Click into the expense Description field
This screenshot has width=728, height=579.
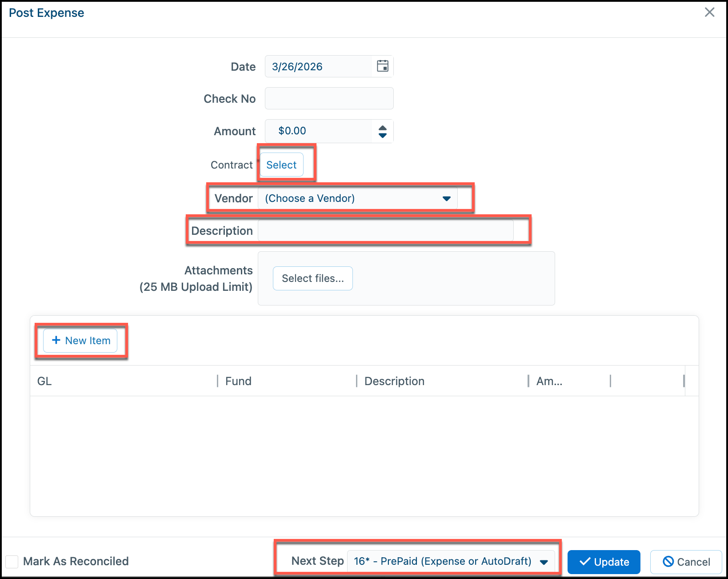click(386, 230)
